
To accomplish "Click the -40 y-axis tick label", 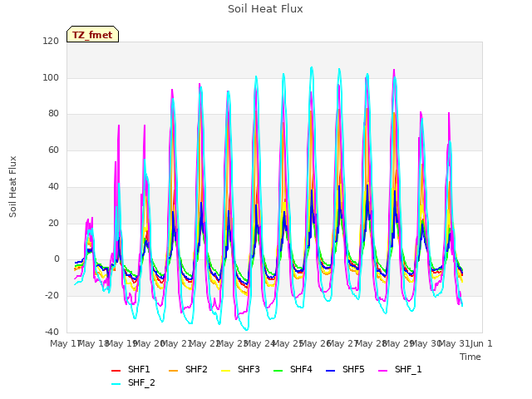I will click(52, 332).
